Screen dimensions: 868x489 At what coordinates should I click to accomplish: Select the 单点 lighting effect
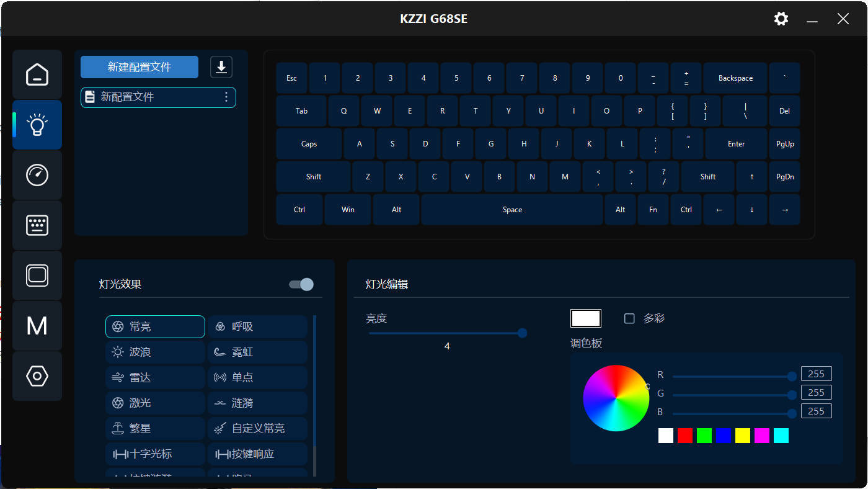[257, 378]
